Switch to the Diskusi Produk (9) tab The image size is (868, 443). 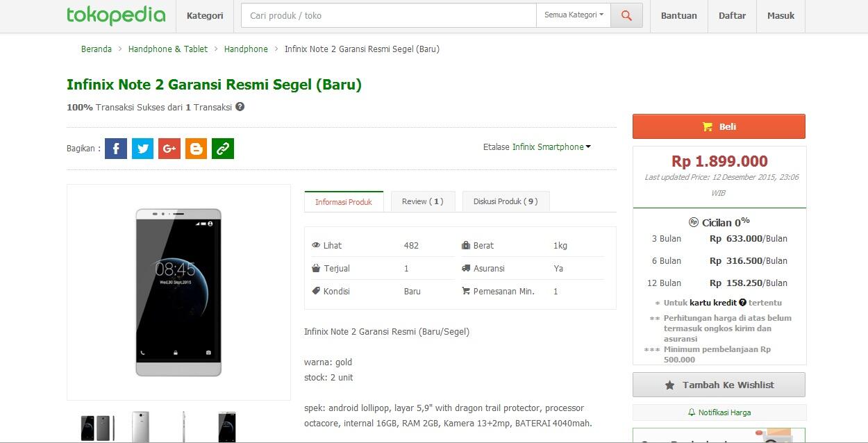click(506, 201)
